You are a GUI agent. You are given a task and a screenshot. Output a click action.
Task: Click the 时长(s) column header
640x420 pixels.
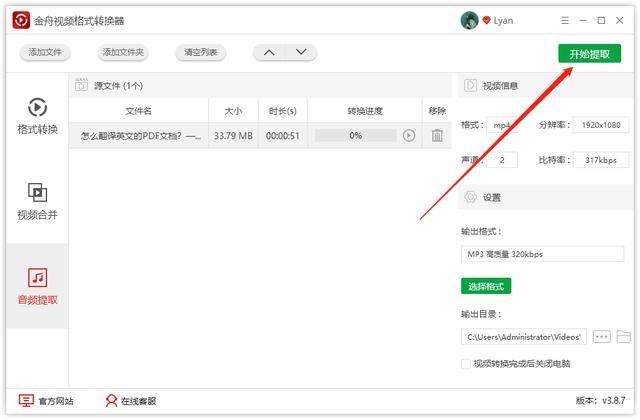(x=283, y=111)
